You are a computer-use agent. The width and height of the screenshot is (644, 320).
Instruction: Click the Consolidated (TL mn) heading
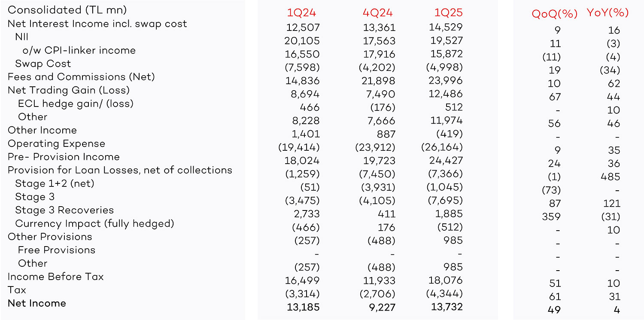click(x=67, y=10)
